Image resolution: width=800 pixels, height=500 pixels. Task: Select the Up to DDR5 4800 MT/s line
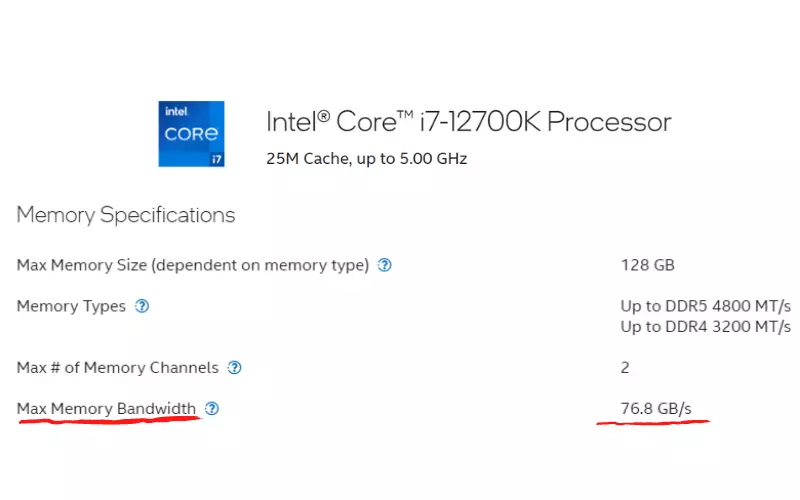tap(706, 306)
